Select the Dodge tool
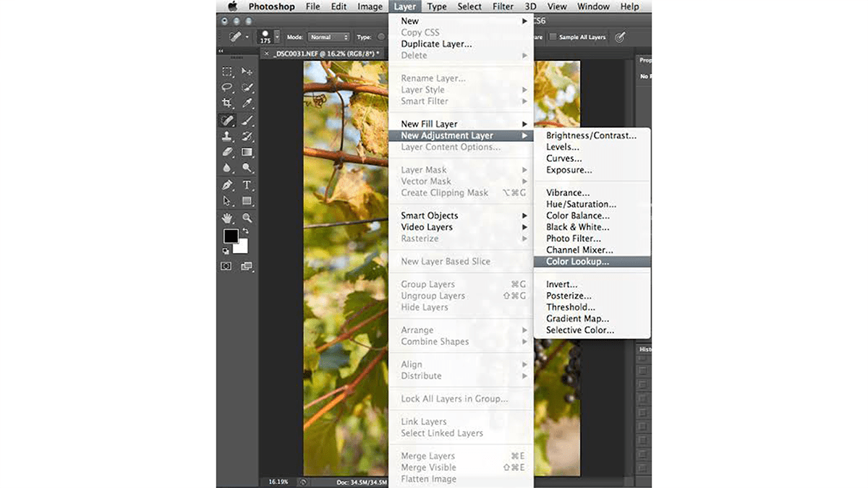868x488 pixels. tap(247, 168)
